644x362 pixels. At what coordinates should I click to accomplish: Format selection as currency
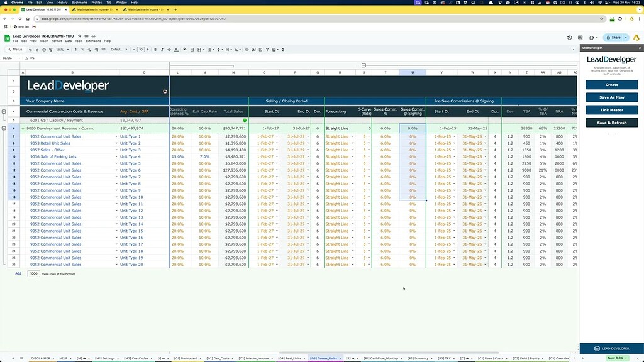pyautogui.click(x=75, y=50)
